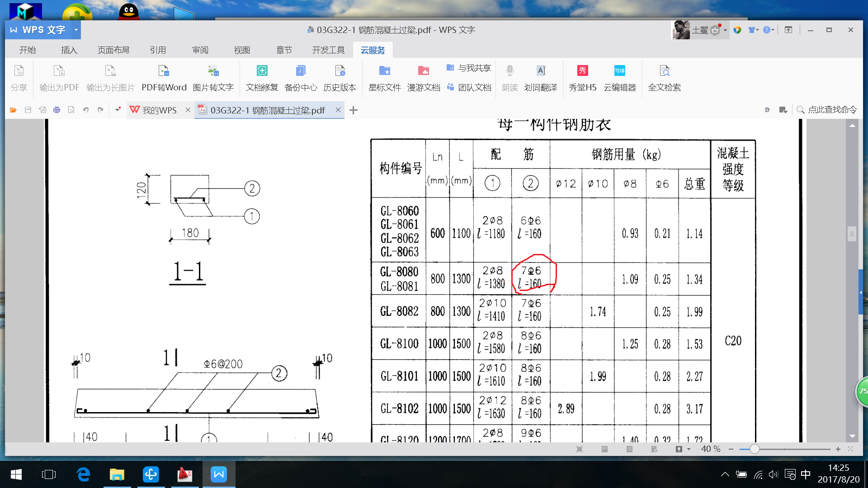Expand the user account 土鳖 dropdown

tap(725, 30)
